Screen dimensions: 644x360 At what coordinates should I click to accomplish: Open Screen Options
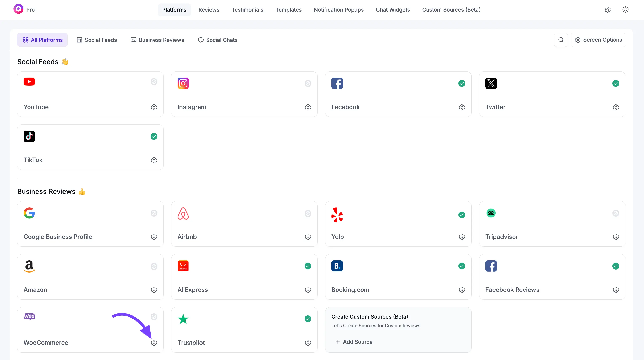(x=599, y=40)
